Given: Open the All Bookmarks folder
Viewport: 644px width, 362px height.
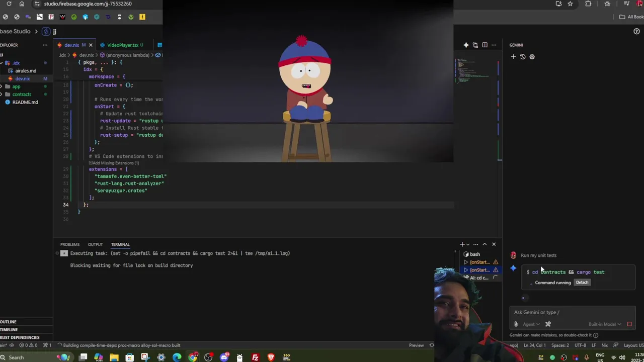Looking at the screenshot, I should 631,17.
